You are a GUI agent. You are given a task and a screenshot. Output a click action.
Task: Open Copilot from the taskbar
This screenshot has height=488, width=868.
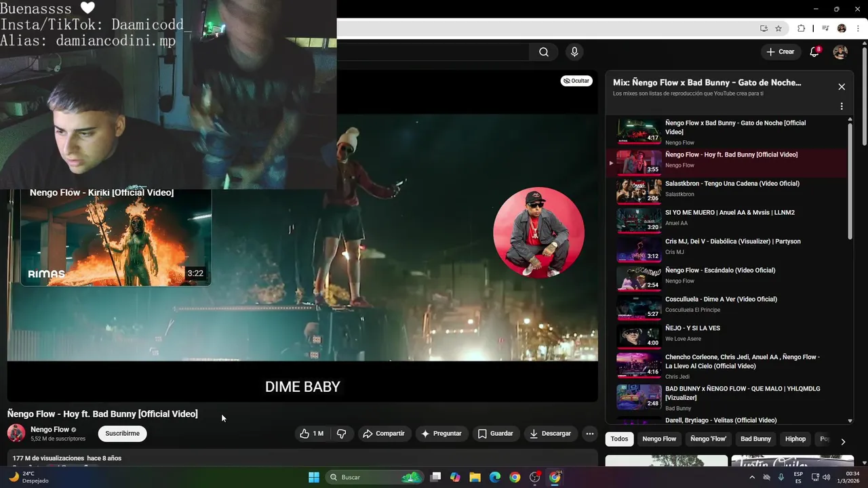455,477
